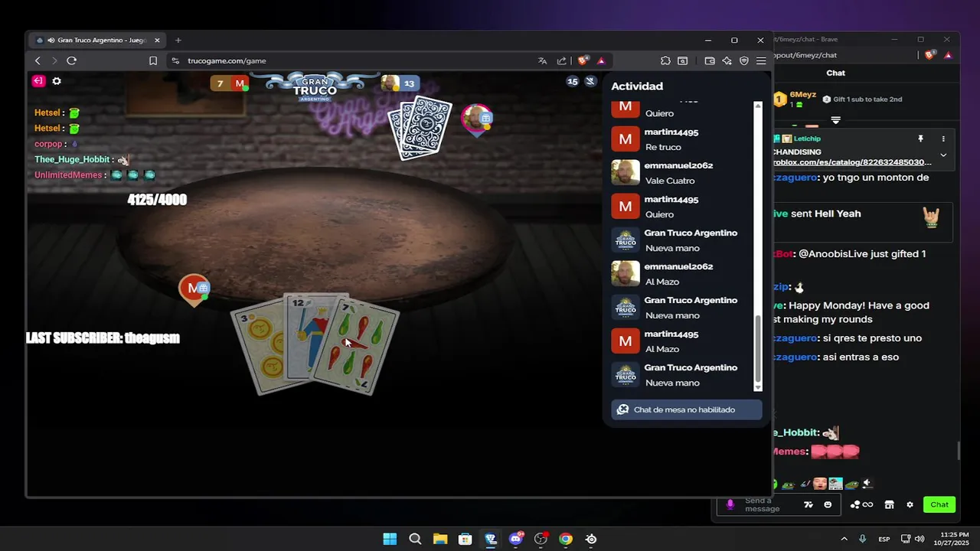Go back in the truco browser
The height and width of the screenshot is (551, 980).
(x=38, y=60)
